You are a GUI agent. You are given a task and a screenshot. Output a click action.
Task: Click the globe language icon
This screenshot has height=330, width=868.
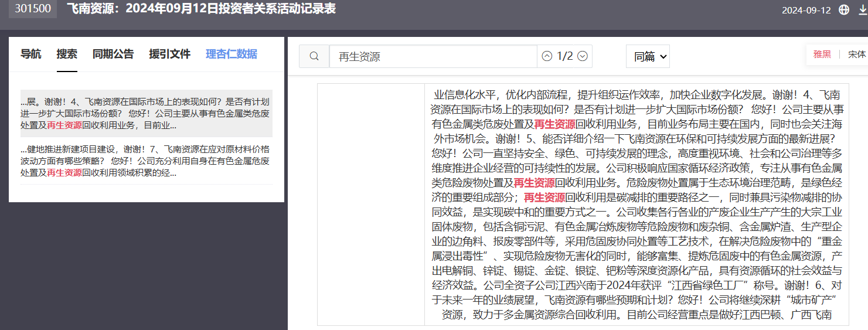coord(844,10)
